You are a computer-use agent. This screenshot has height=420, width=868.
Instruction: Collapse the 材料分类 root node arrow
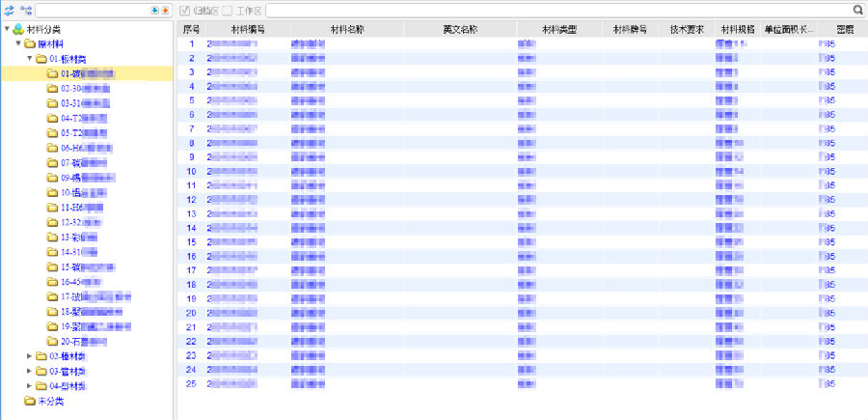pos(7,29)
